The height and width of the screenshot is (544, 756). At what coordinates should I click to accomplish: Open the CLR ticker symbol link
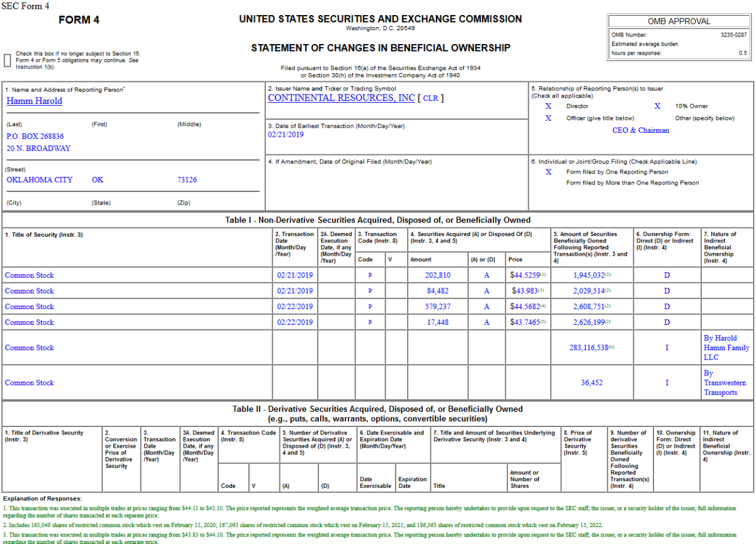(430, 98)
